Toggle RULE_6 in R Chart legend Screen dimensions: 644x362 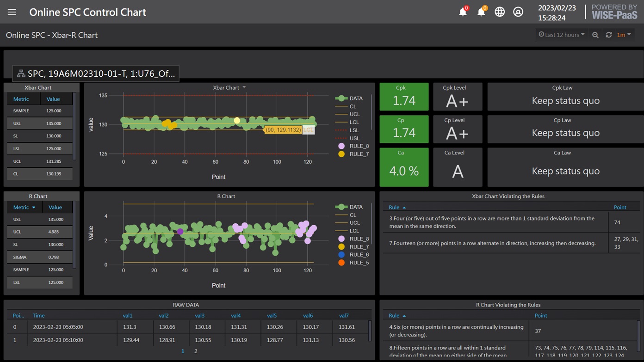353,255
